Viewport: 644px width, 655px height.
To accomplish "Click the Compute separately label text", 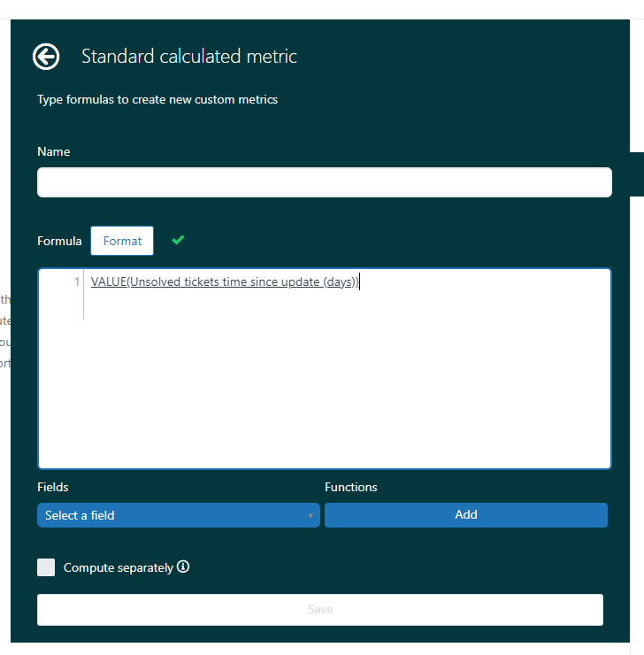I will pyautogui.click(x=118, y=568).
